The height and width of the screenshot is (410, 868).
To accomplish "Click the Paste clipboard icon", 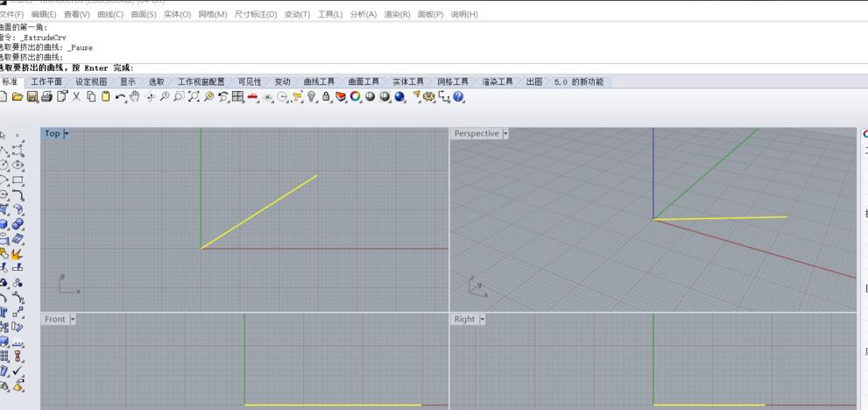I will click(105, 96).
